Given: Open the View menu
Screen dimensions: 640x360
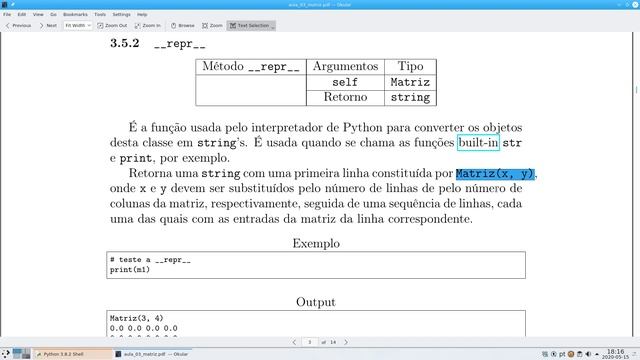Looking at the screenshot, I should point(38,14).
